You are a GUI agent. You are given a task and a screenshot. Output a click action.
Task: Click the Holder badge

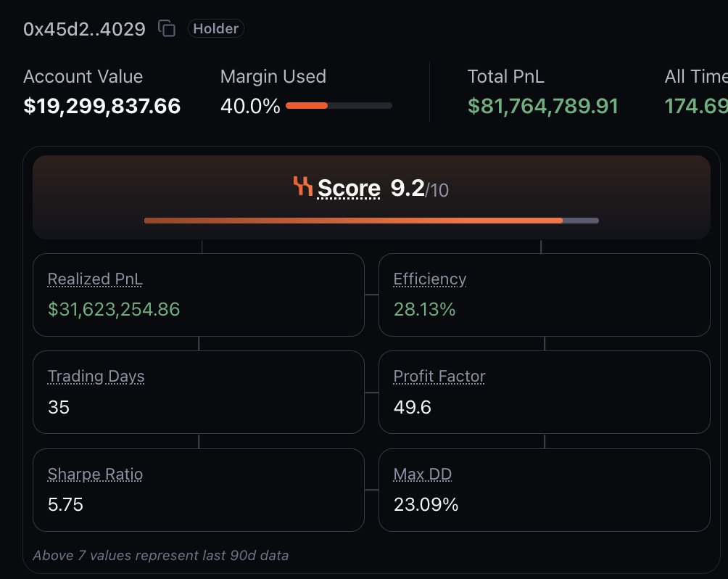pyautogui.click(x=216, y=28)
